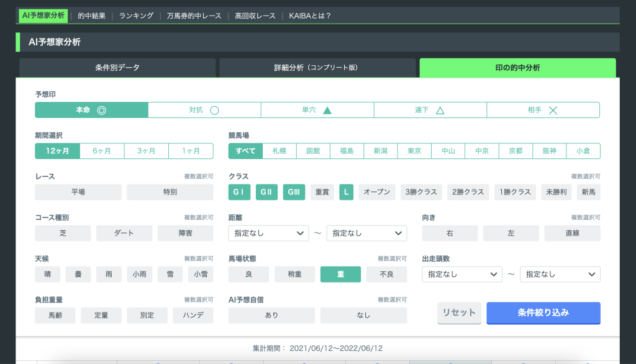Toggle the オープン class filter
The image size is (636, 364).
tap(377, 192)
